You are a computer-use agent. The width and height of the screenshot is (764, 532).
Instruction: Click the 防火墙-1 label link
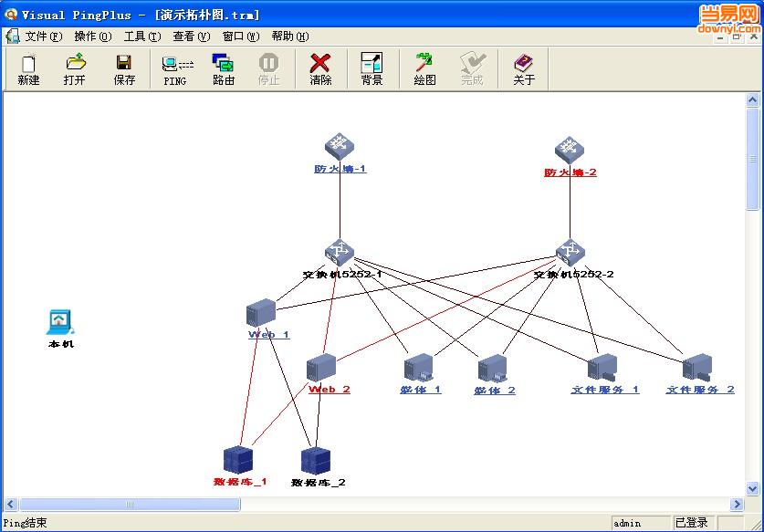coord(340,169)
